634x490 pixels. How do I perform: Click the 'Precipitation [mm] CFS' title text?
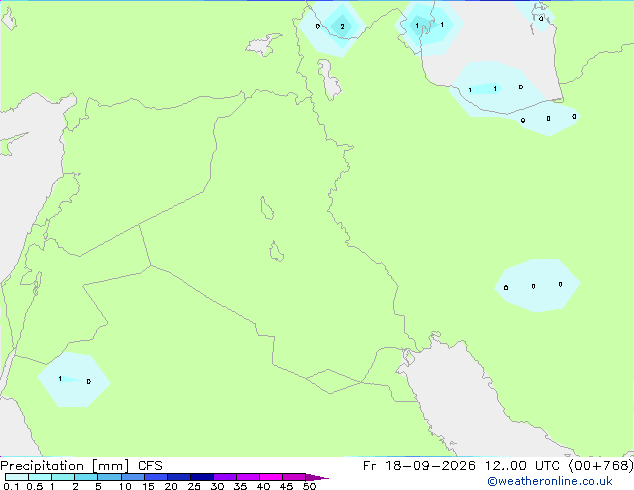tap(81, 466)
